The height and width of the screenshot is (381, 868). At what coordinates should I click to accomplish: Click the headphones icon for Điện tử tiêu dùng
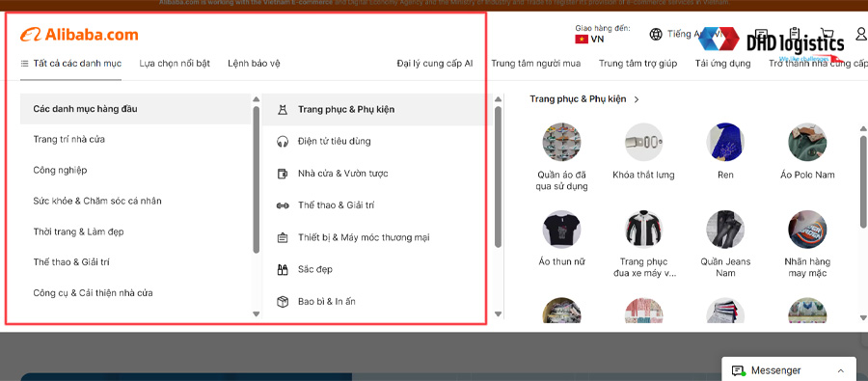(x=283, y=142)
